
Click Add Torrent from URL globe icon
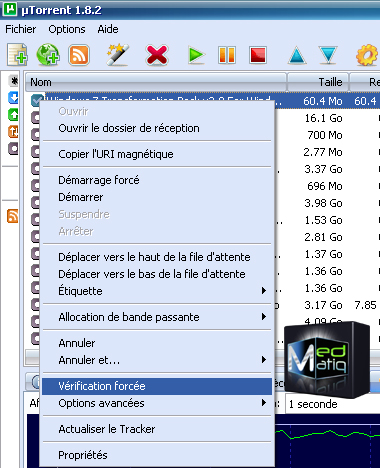click(48, 55)
